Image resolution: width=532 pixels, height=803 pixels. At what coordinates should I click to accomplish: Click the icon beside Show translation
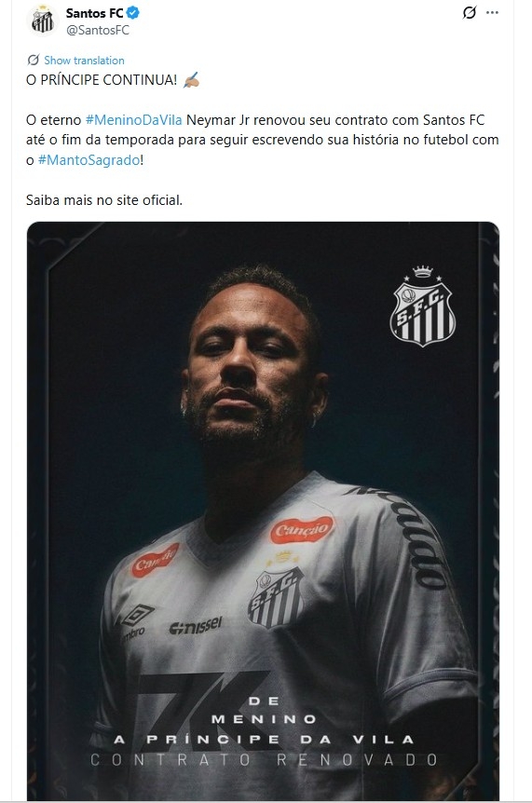click(34, 60)
